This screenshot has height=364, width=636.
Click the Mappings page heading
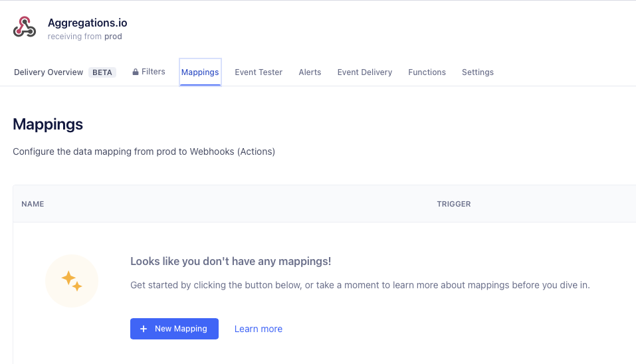pyautogui.click(x=48, y=124)
